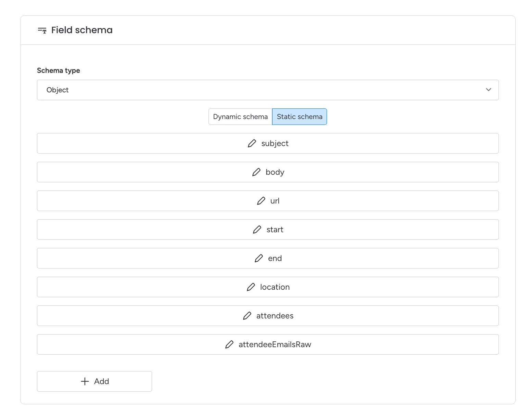Click the pencil icon next to attendeeEmailsRaw

[229, 344]
